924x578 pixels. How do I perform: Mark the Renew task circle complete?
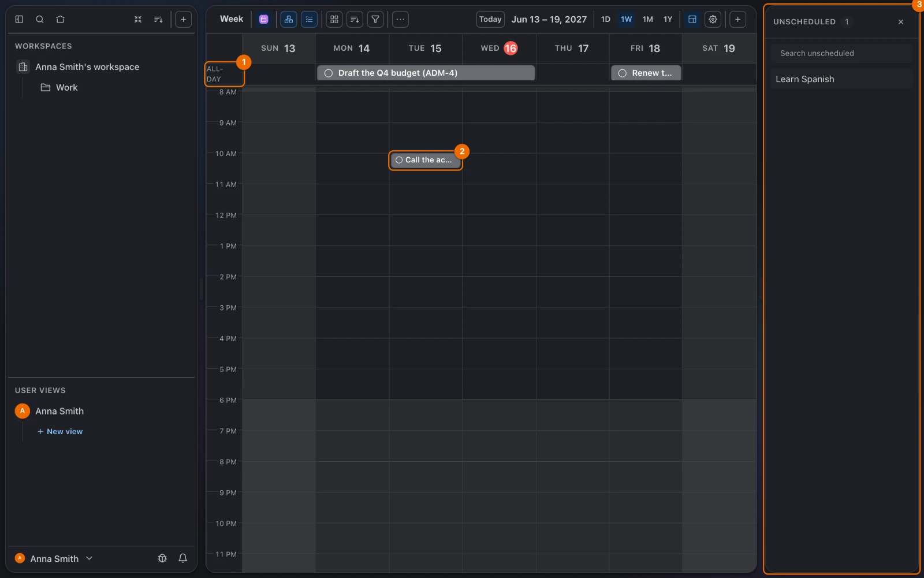coord(623,73)
